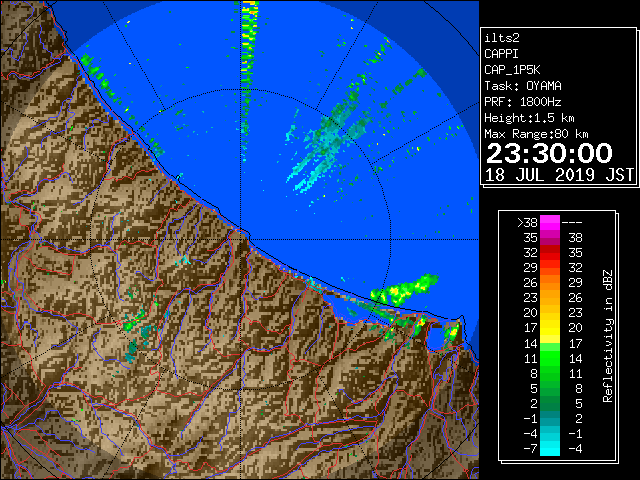The image size is (640, 480).
Task: Click the '-7' legend label
Action: tap(530, 449)
